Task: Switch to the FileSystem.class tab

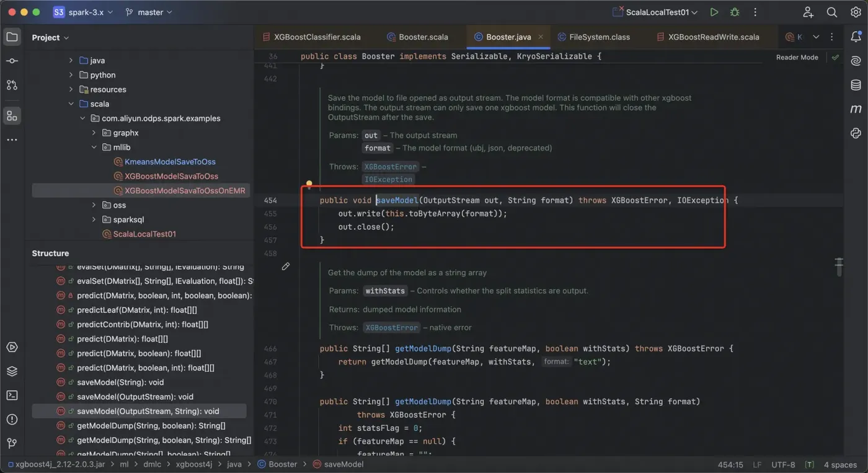Action: point(594,37)
